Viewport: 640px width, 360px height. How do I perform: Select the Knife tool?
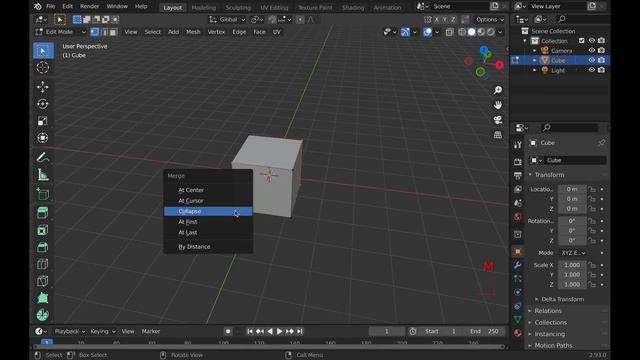[43, 281]
